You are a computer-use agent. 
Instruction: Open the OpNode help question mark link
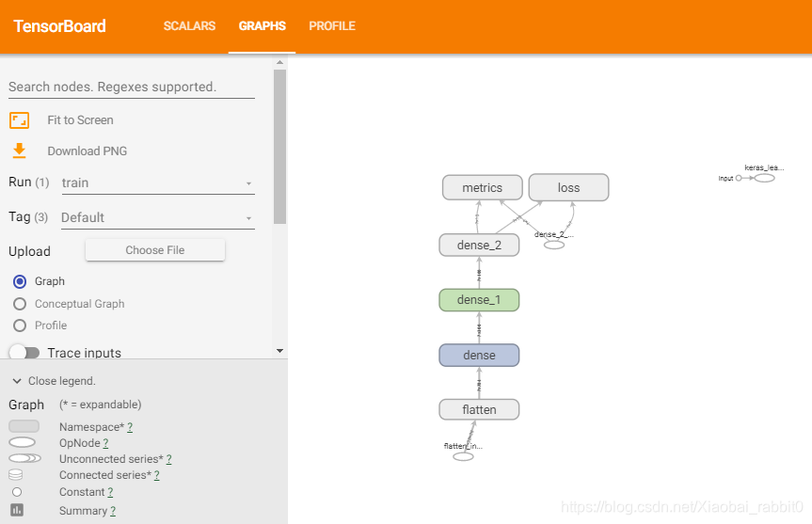[x=105, y=443]
